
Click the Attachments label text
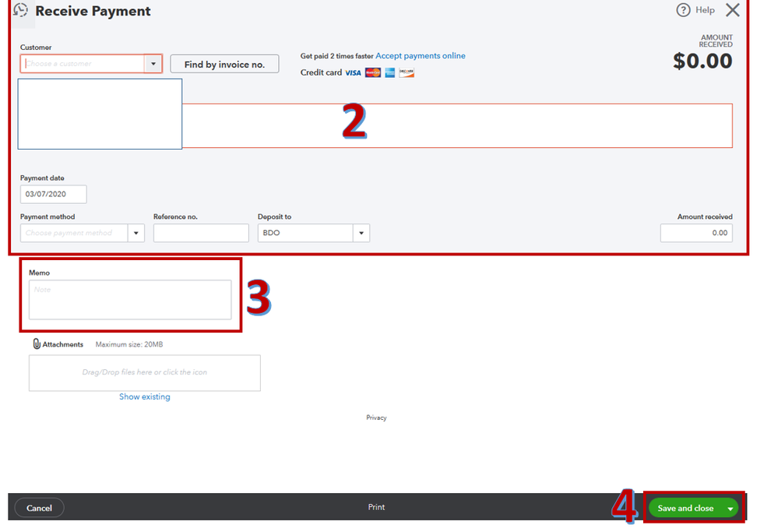63,344
